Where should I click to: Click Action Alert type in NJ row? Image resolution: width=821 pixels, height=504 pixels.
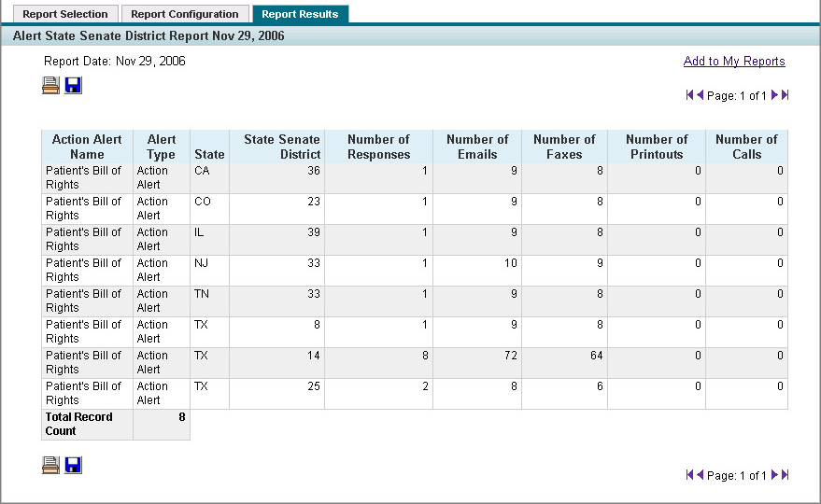(x=152, y=270)
